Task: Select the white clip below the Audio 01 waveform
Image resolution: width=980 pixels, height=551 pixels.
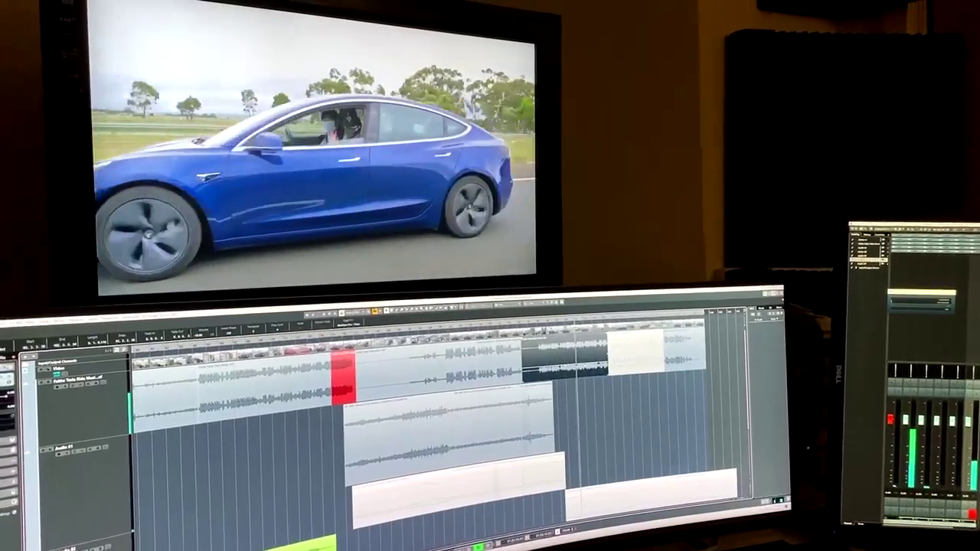Action: [x=459, y=490]
